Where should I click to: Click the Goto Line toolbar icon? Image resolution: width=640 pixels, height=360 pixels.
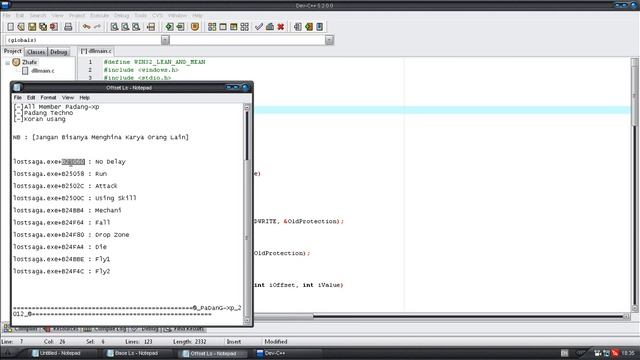pos(151,27)
